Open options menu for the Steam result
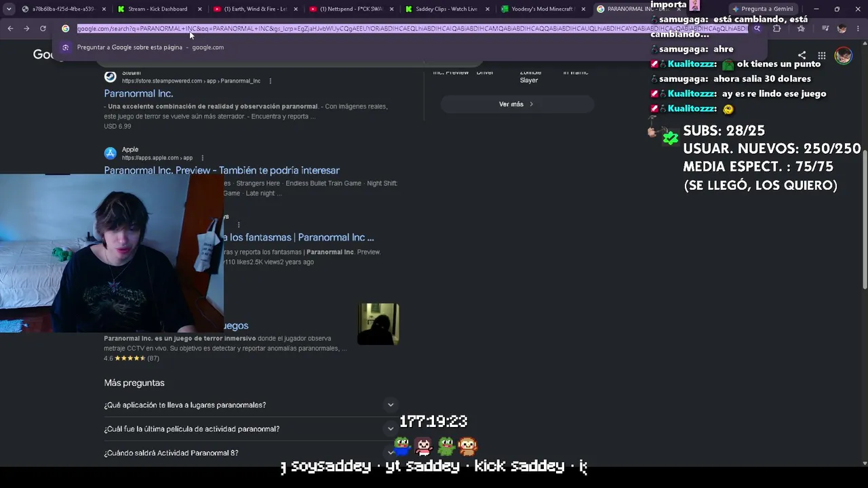The height and width of the screenshot is (488, 868). coord(270,81)
